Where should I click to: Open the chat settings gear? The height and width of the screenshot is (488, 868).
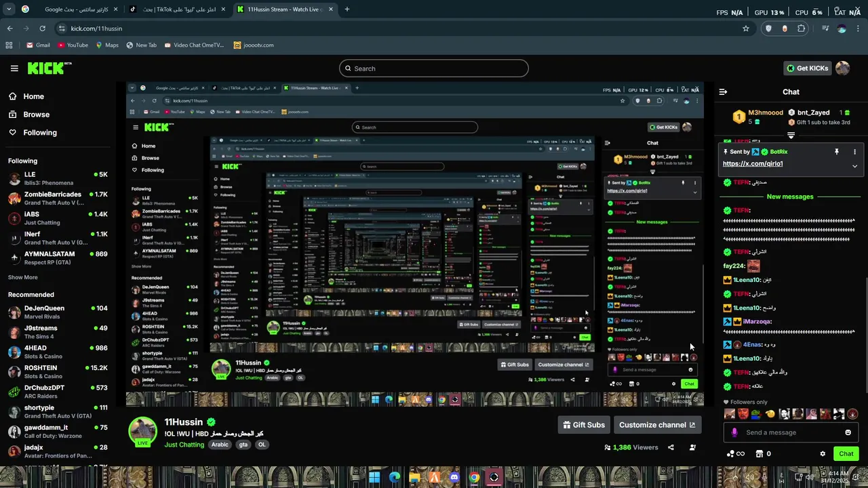[x=823, y=454]
